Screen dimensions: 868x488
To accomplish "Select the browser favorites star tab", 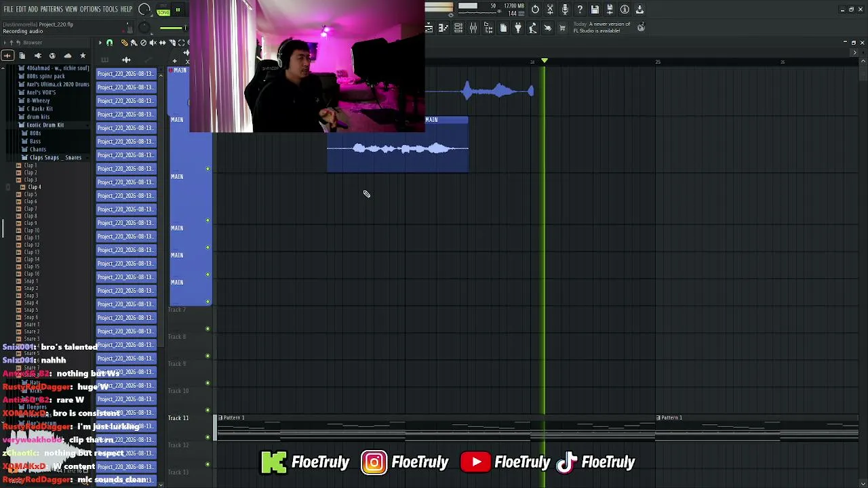I will pos(83,56).
